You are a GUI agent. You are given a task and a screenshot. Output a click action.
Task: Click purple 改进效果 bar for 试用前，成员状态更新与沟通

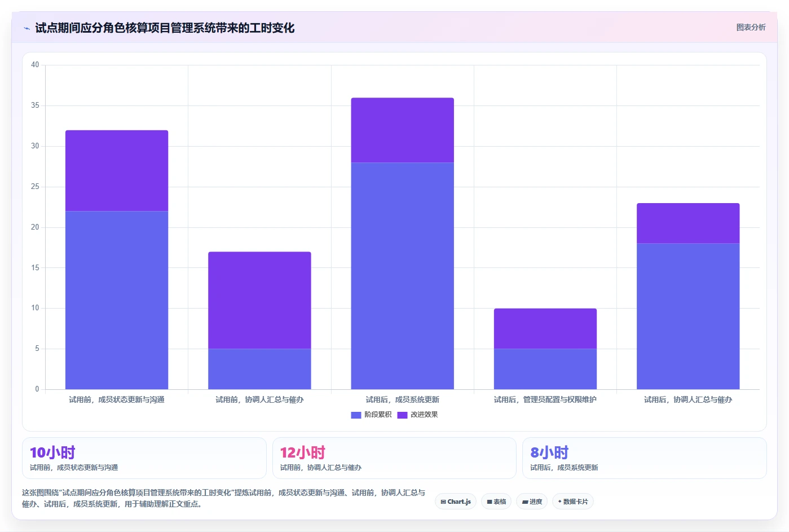click(117, 171)
